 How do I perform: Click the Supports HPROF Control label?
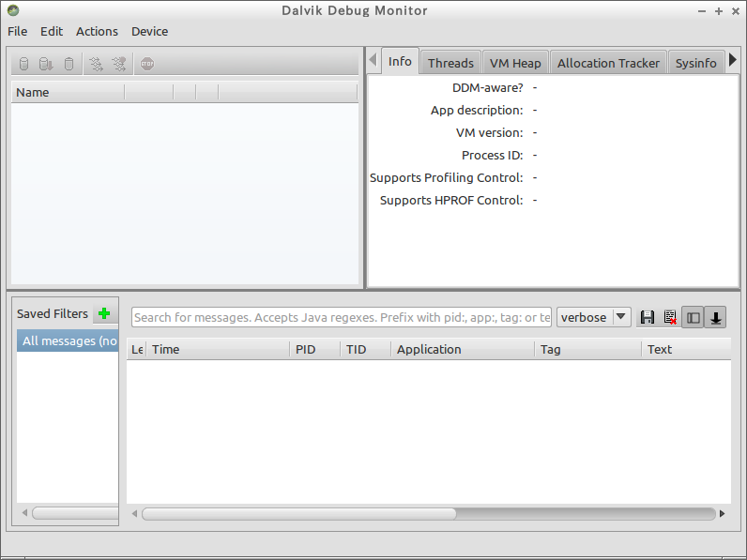[451, 201]
